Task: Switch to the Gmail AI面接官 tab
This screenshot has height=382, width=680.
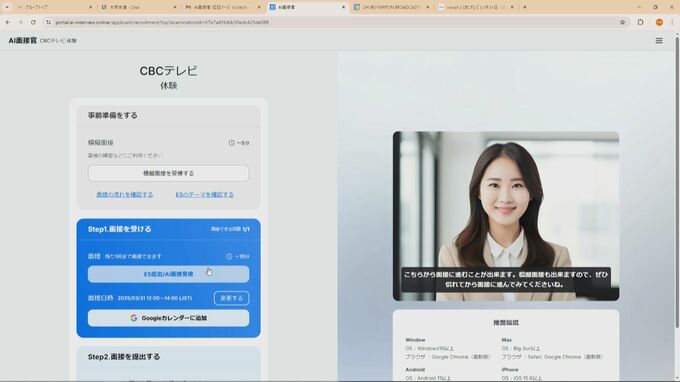Action: tap(222, 7)
